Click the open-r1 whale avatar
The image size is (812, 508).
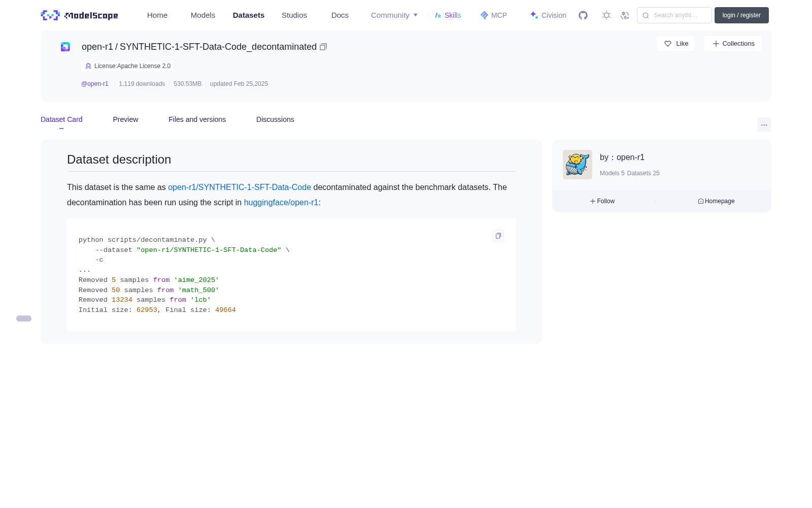coord(578,165)
